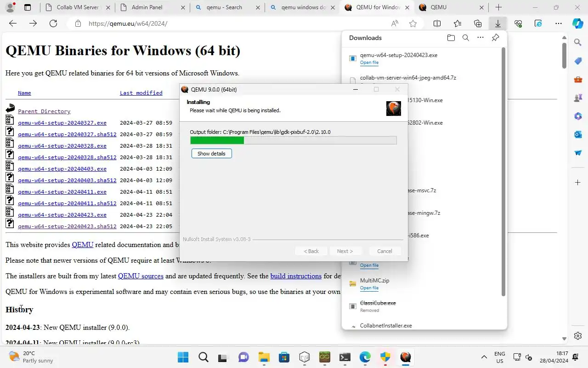Follow the QEMU sources link

(x=141, y=276)
